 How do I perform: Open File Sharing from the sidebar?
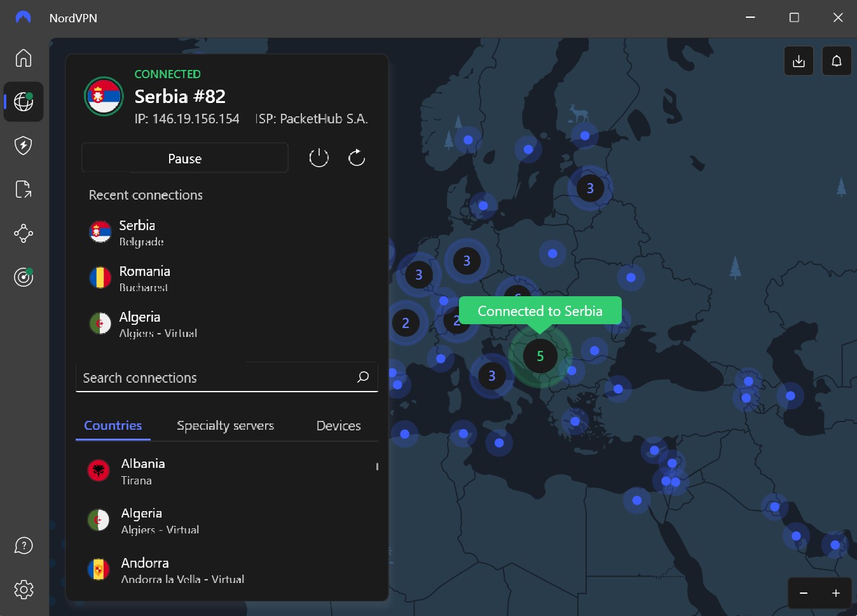point(23,189)
